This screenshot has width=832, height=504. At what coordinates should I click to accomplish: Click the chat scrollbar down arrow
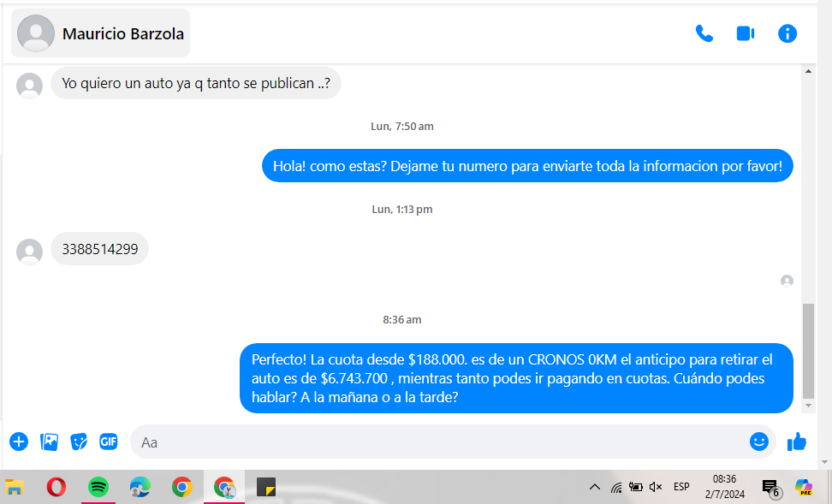pos(808,406)
